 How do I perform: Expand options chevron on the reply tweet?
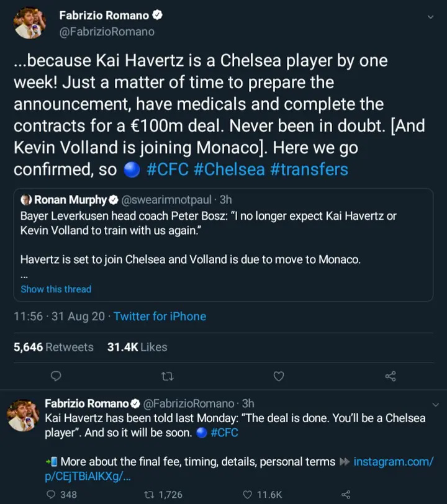coord(435,404)
